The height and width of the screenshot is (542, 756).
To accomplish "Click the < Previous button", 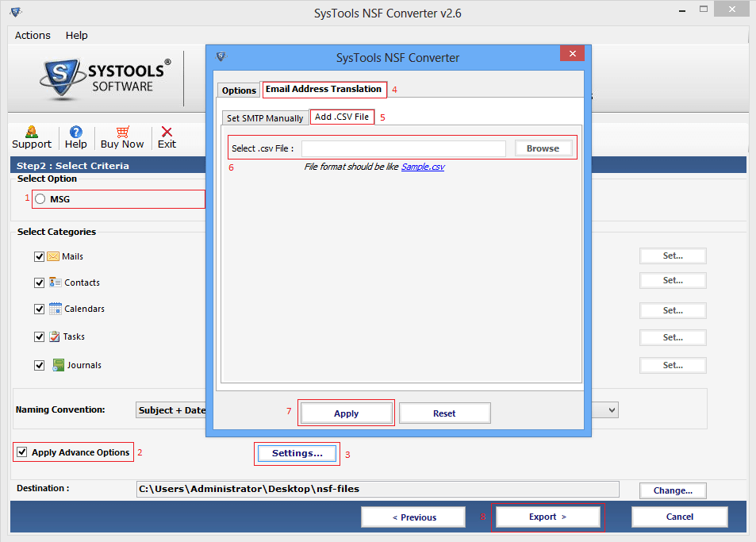I will 413,517.
